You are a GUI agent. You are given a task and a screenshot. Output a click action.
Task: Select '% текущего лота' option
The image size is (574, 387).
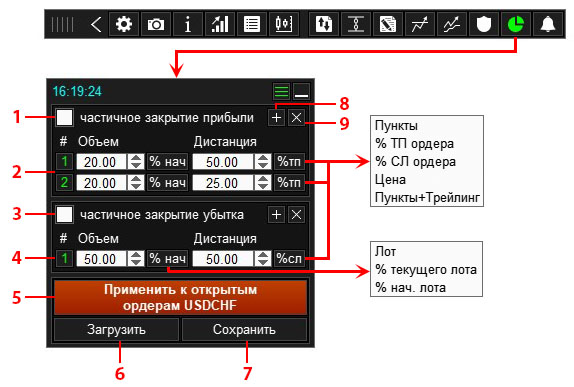(426, 269)
